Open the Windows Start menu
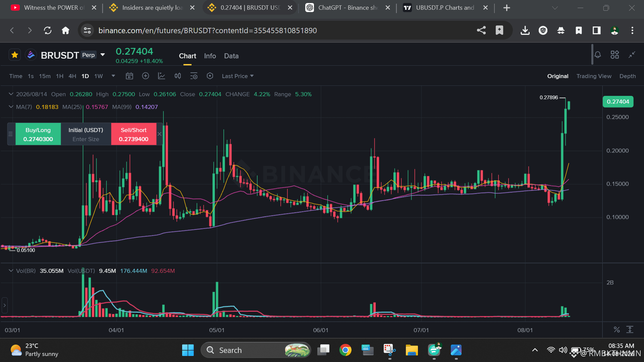644x362 pixels. (x=188, y=350)
